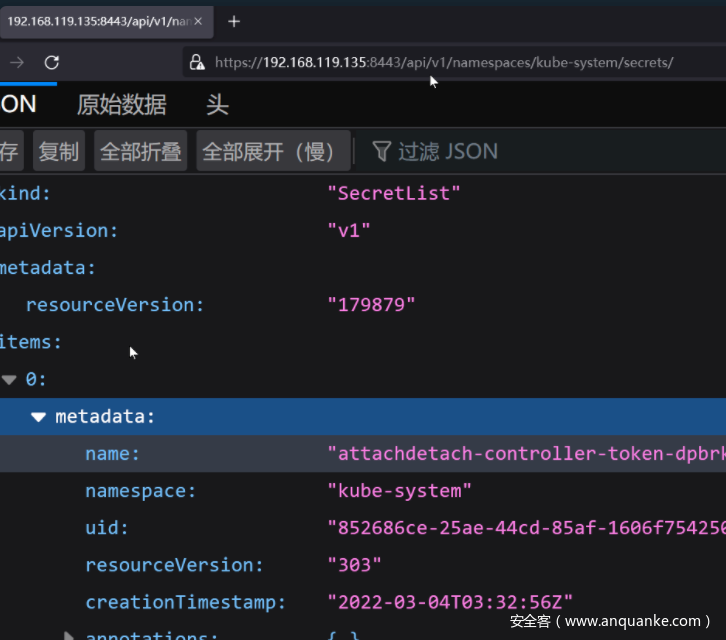Switch to the 原始数据 tab
726x640 pixels.
tap(121, 105)
